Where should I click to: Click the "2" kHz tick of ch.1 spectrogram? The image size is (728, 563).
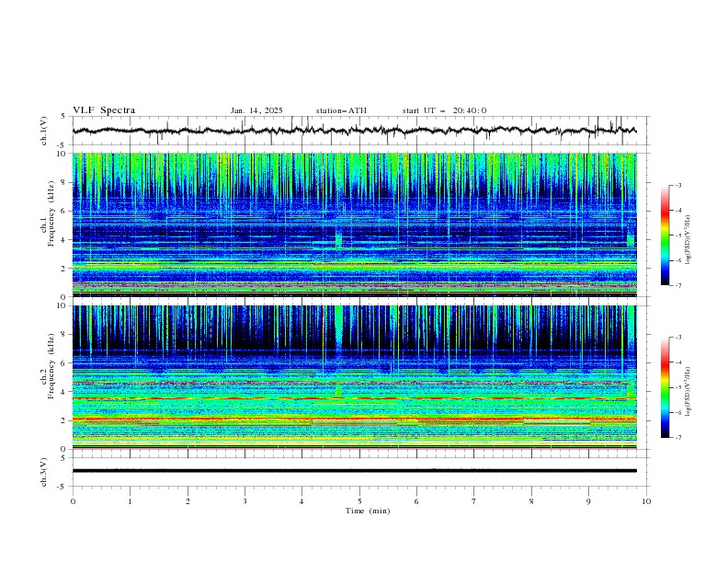point(64,269)
